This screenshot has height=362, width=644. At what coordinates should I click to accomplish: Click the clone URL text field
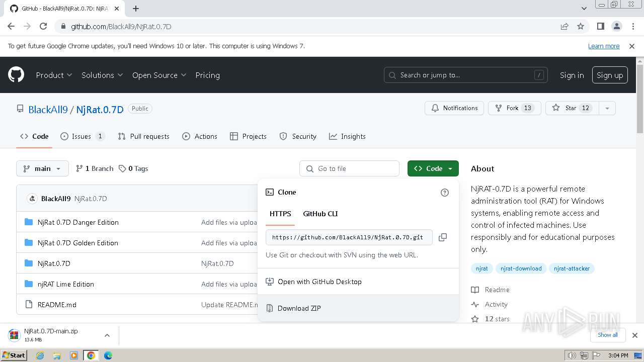tap(349, 237)
